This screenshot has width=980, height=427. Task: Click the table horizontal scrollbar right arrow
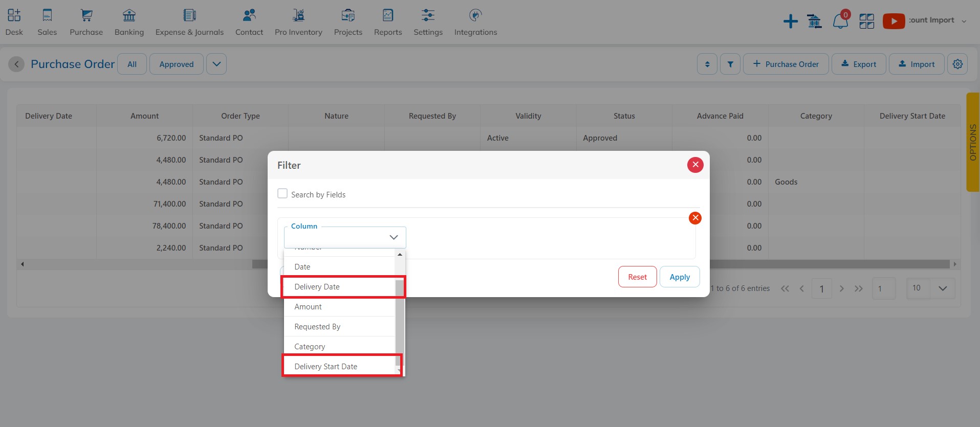[954, 264]
